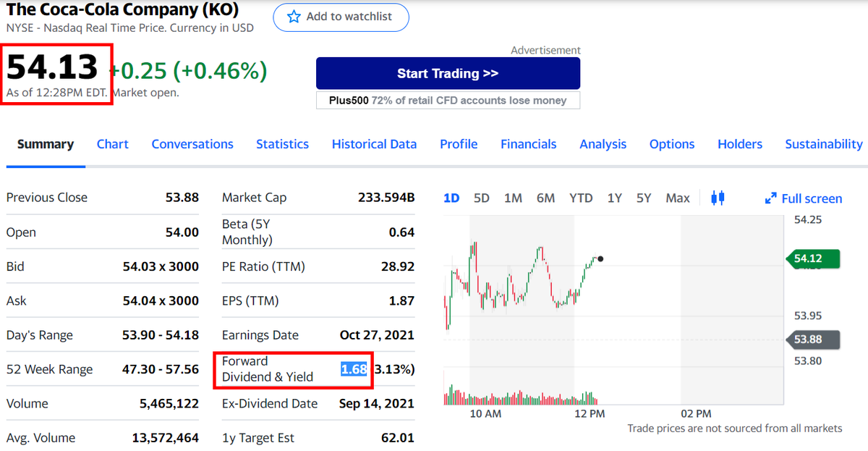Viewport: 868px width, 451px height.
Task: Click the Market Cap label
Action: [254, 198]
